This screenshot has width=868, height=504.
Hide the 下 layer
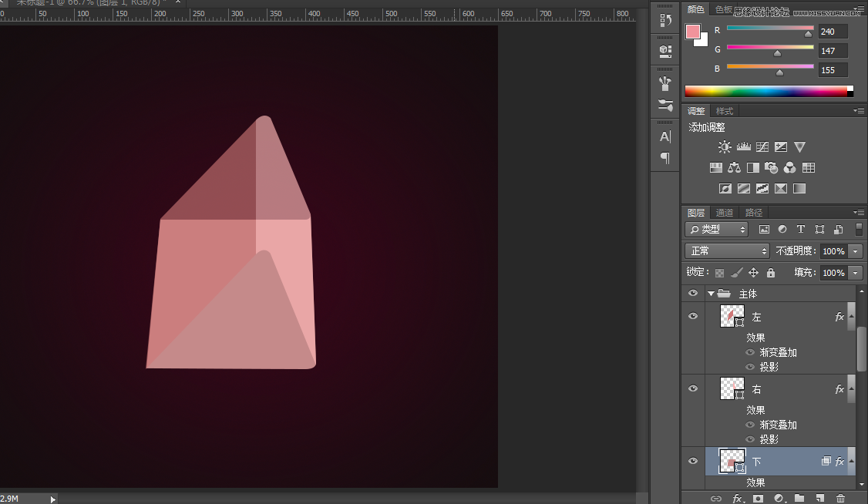[692, 461]
